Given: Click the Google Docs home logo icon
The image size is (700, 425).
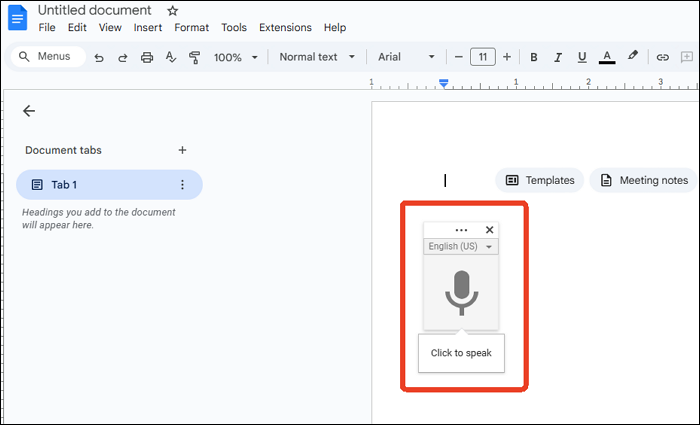Looking at the screenshot, I should tap(18, 18).
